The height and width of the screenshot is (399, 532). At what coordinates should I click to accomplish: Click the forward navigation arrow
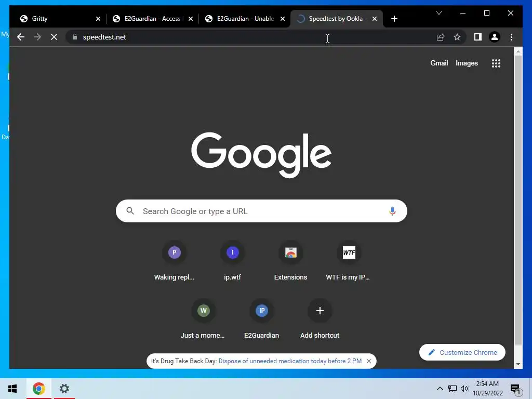(37, 37)
